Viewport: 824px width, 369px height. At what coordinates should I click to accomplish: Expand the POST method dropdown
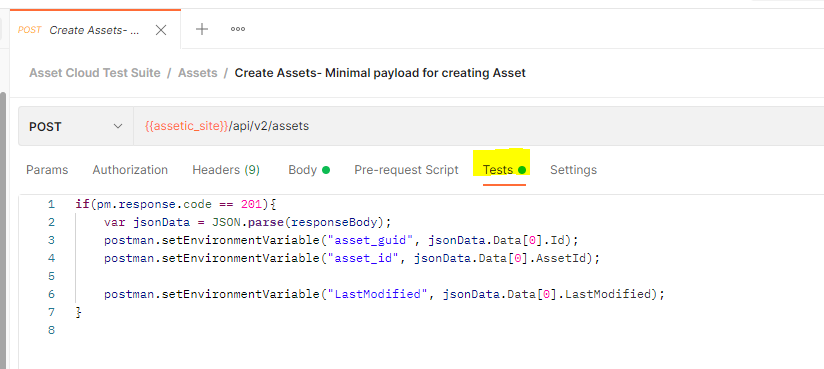point(76,127)
